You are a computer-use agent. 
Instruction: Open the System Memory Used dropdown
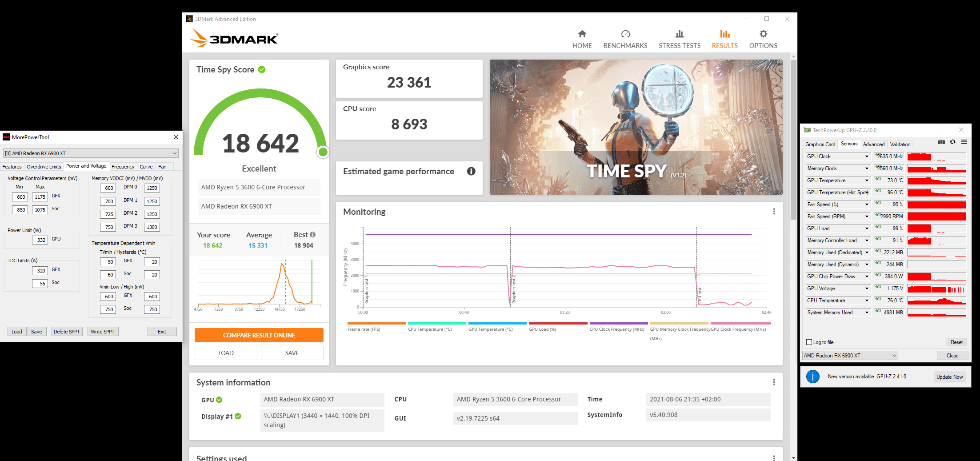866,313
